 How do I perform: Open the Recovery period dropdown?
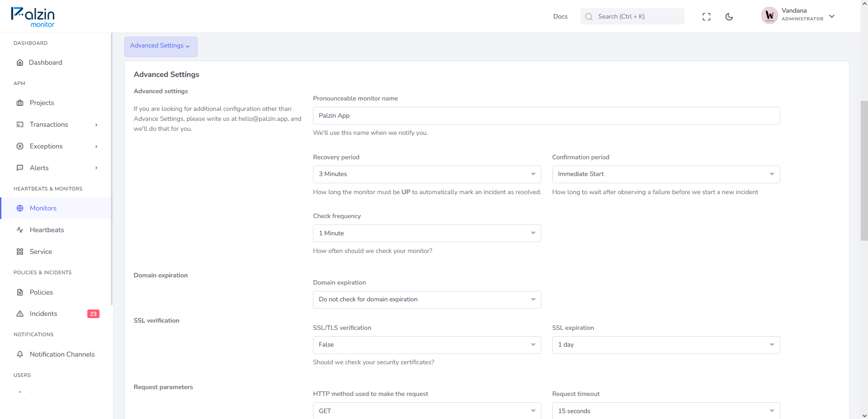[x=427, y=174]
